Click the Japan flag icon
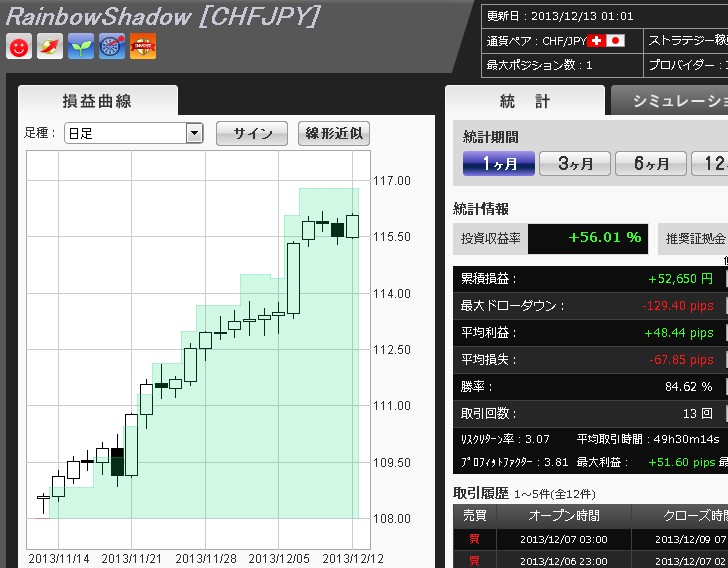 click(615, 41)
